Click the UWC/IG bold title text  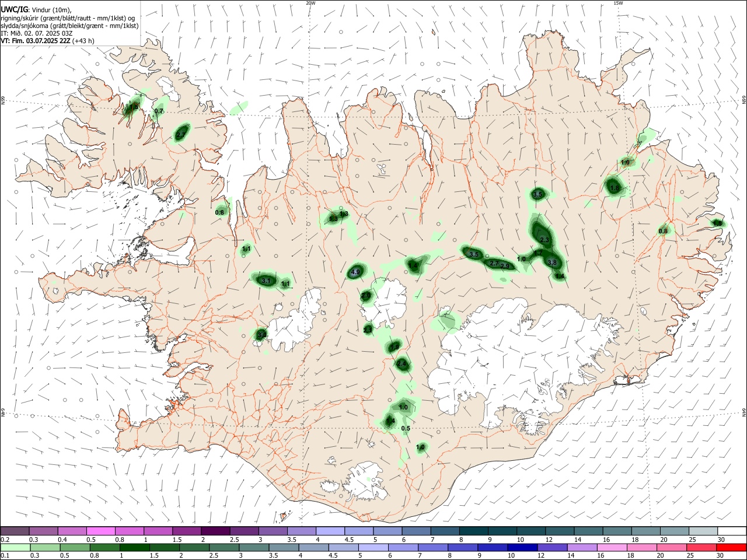pos(15,10)
